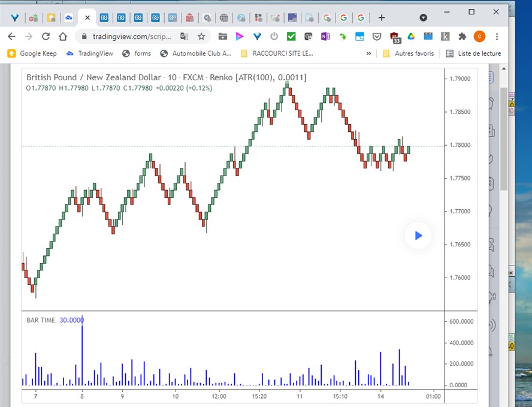Switch to the candlestick icon tab
This screenshot has width=532, height=407.
[34, 17]
